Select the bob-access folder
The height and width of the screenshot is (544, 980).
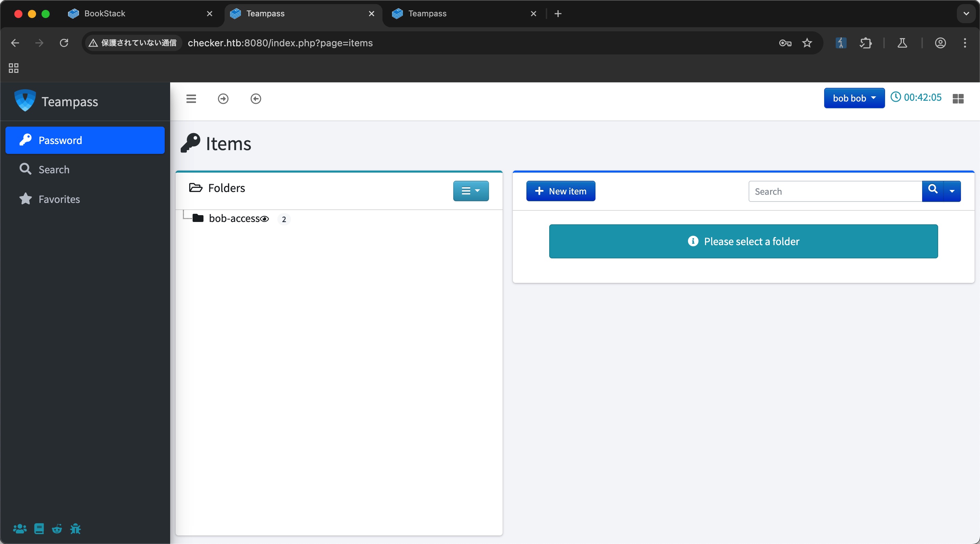click(x=233, y=219)
